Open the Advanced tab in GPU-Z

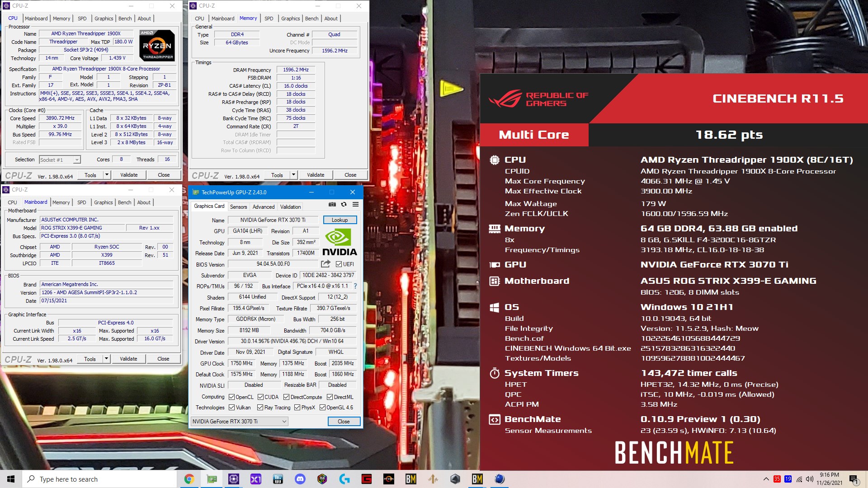click(264, 207)
